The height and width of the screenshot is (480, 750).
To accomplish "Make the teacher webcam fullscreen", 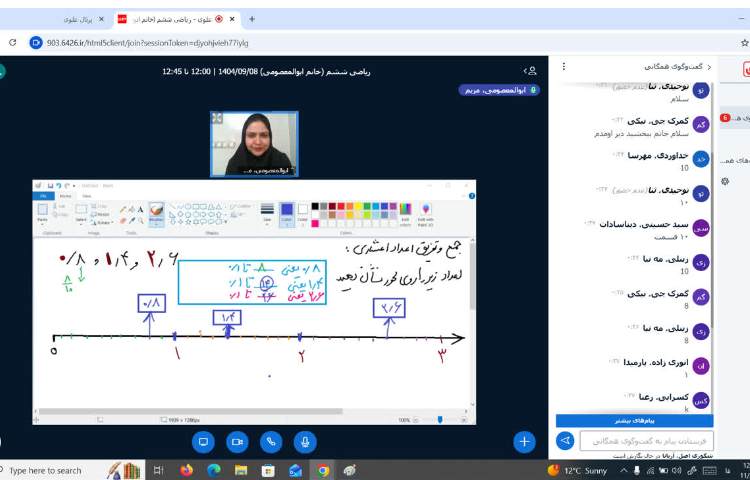I will click(217, 118).
